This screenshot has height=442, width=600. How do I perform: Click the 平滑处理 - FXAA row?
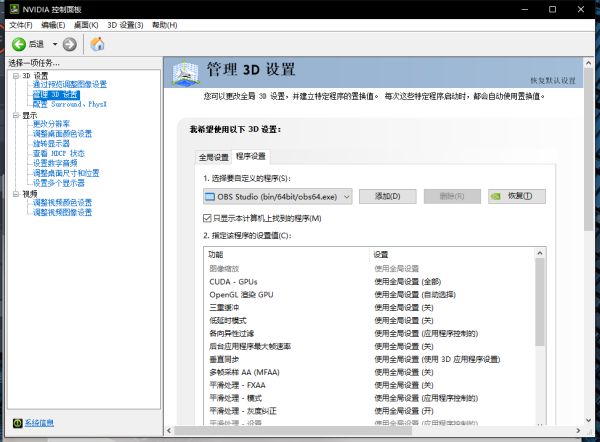[x=369, y=385]
